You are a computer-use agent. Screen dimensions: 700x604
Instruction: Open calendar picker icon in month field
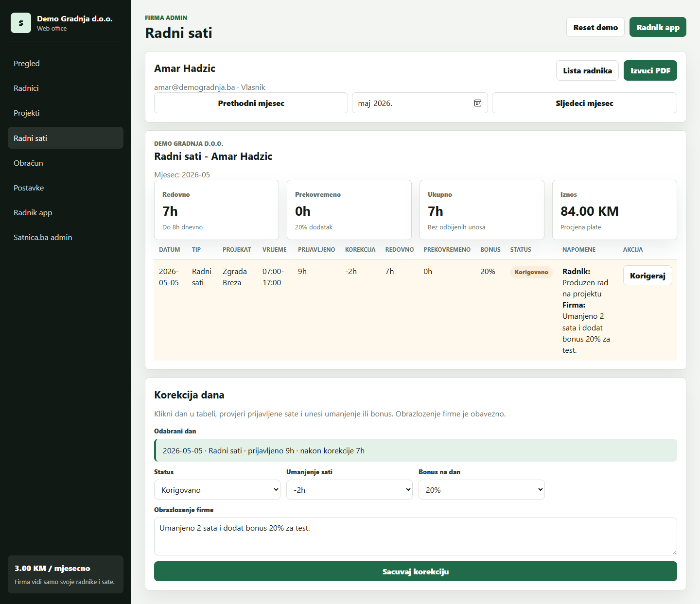(x=478, y=103)
